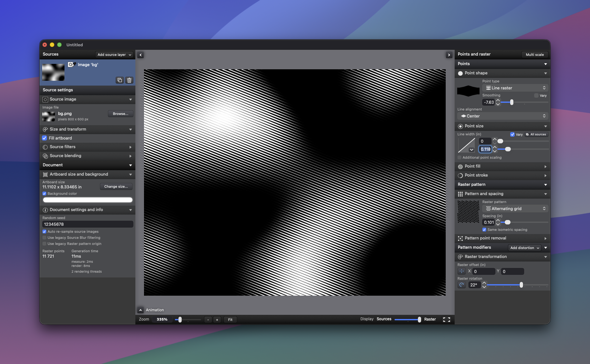
Task: Duplicate the 'bg' source layer
Action: 120,80
